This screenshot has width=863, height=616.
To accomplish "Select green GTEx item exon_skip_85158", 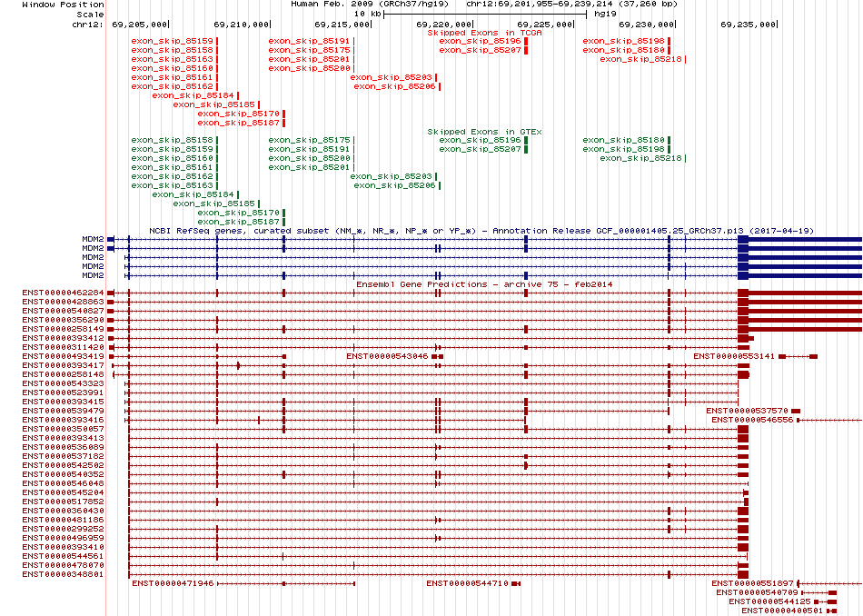I will 173,140.
